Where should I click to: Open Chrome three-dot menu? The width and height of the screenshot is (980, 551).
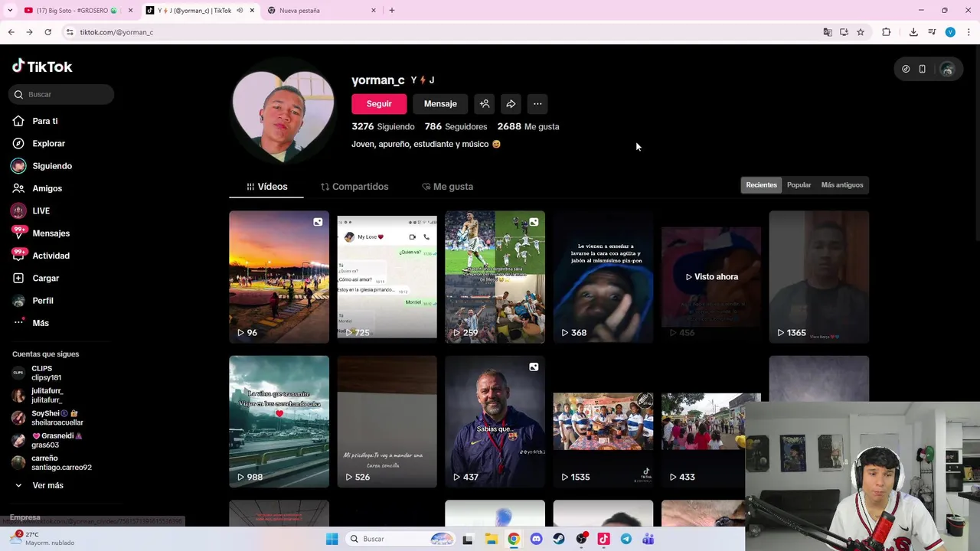(969, 32)
